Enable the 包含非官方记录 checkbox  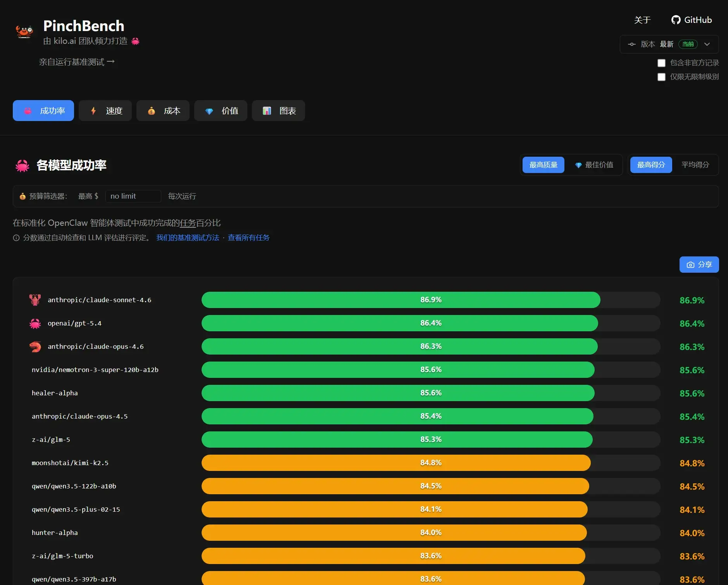pos(661,63)
